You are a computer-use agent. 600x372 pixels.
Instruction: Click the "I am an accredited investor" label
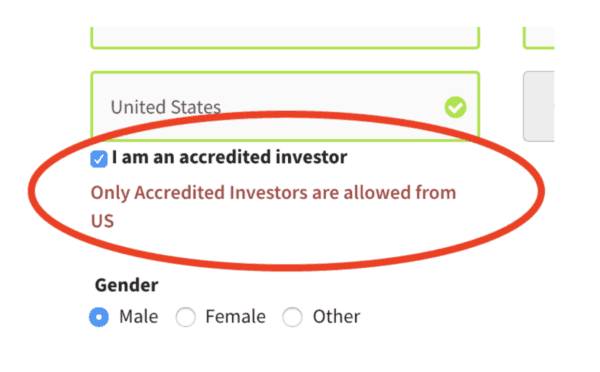click(x=230, y=157)
